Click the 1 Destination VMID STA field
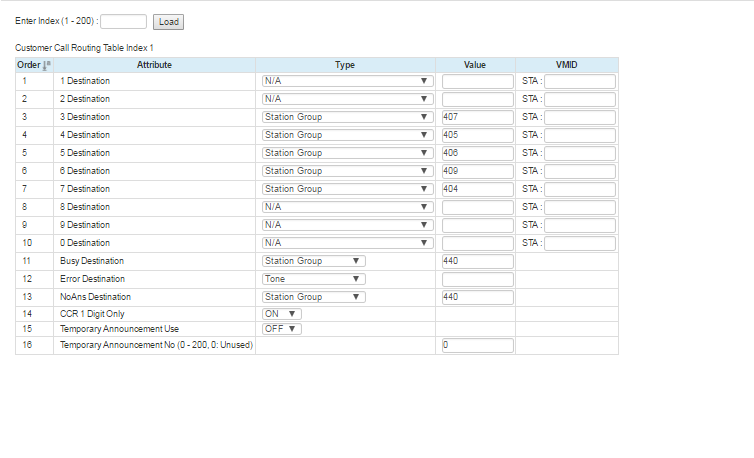This screenshot has width=754, height=458. pyautogui.click(x=579, y=81)
